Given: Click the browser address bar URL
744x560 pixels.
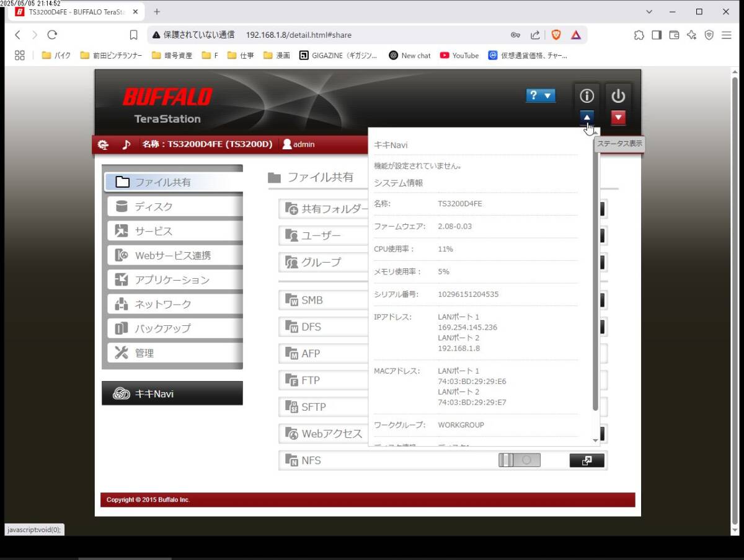Looking at the screenshot, I should [x=298, y=35].
